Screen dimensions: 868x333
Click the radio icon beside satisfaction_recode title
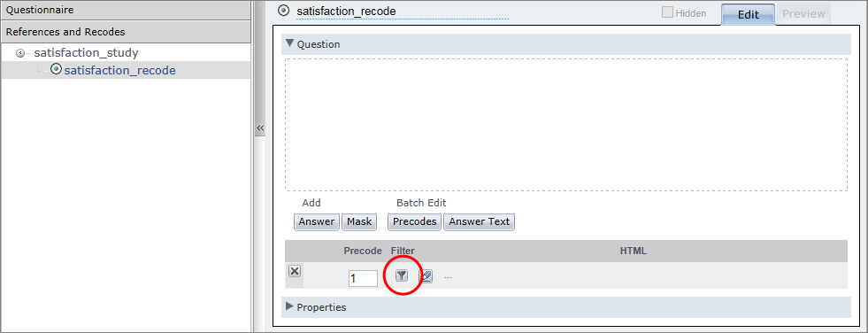pyautogui.click(x=283, y=11)
